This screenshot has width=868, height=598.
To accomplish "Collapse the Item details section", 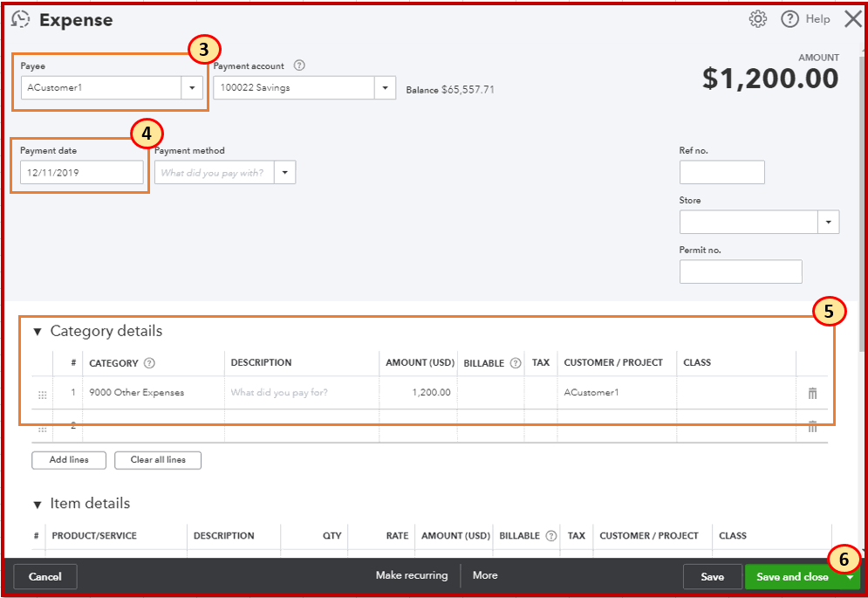I will pos(38,505).
